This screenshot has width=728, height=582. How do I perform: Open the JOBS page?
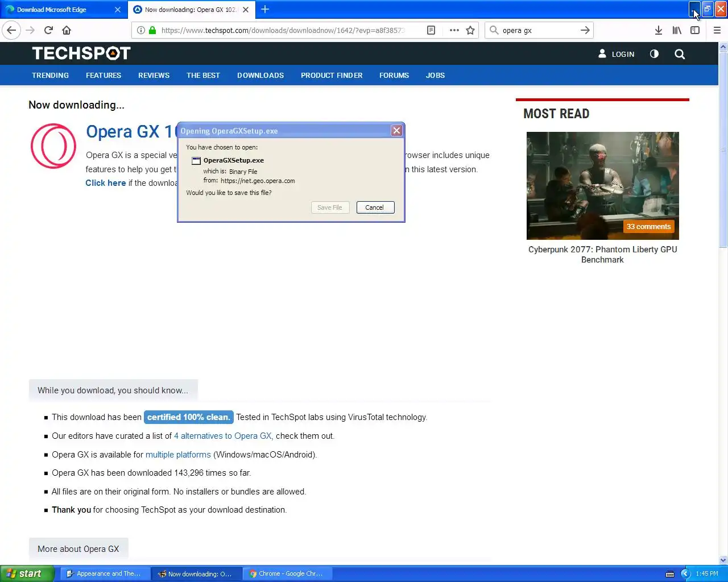point(435,75)
